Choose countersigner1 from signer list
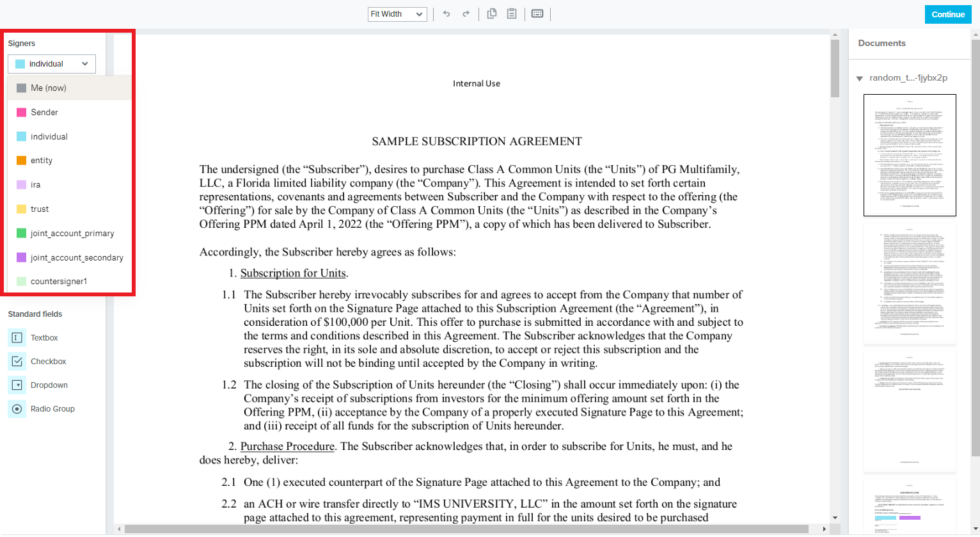Viewport: 980px width, 537px height. click(69, 281)
